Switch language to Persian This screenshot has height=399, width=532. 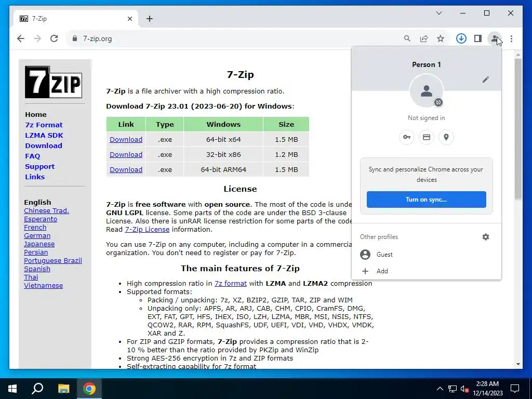(36, 252)
